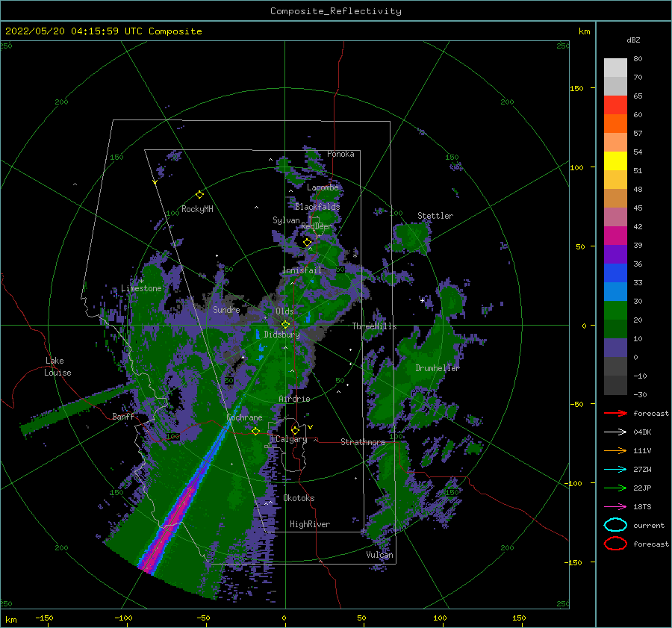
Task: Select the purple 39-36 dBZ swatch
Action: point(615,254)
